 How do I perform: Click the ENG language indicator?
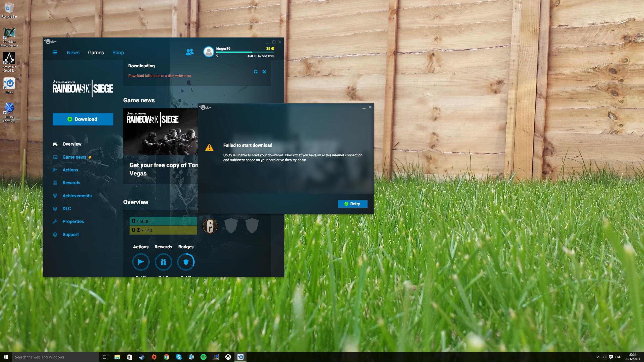click(x=618, y=357)
